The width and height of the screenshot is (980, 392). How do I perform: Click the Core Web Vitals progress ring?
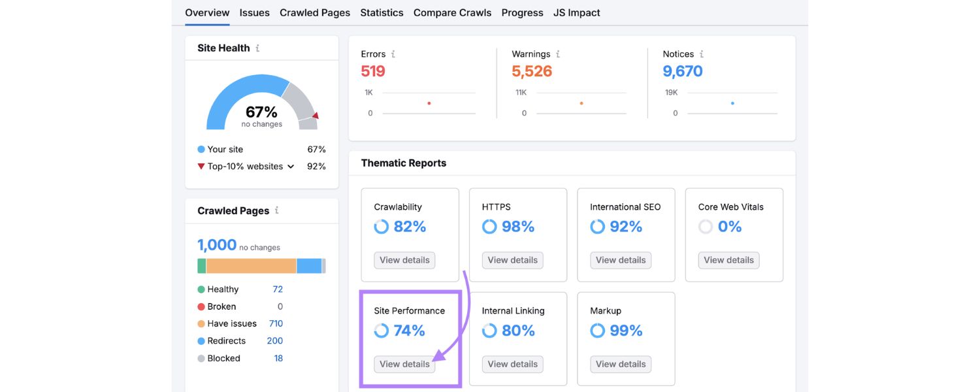coord(705,226)
